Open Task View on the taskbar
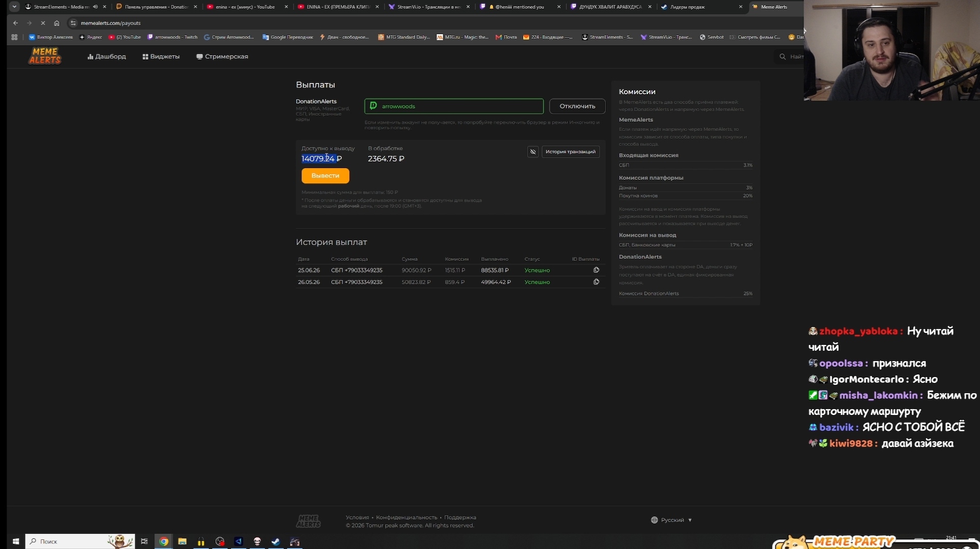The width and height of the screenshot is (980, 549). (144, 541)
